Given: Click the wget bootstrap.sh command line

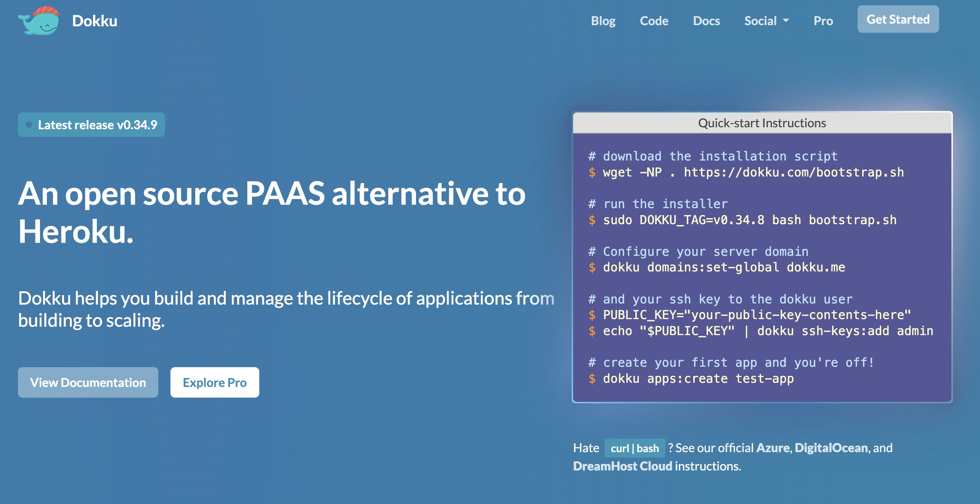Looking at the screenshot, I should pos(746,172).
